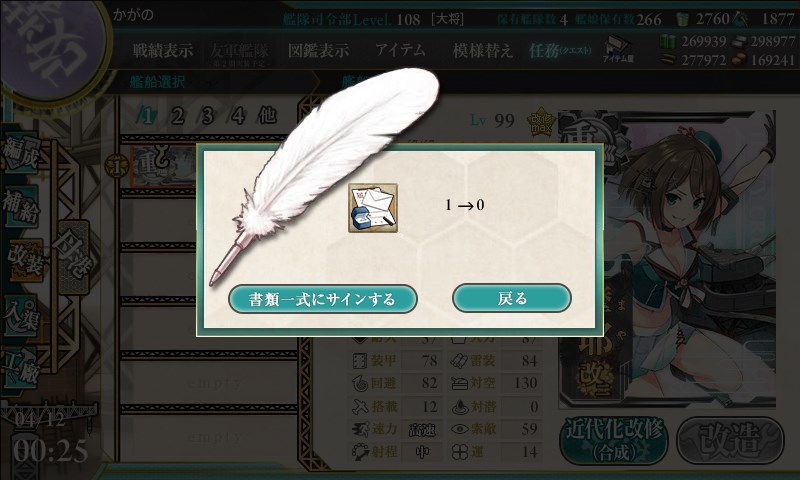Open the 編成 sidebar icon
The width and height of the screenshot is (800, 480).
(21, 154)
